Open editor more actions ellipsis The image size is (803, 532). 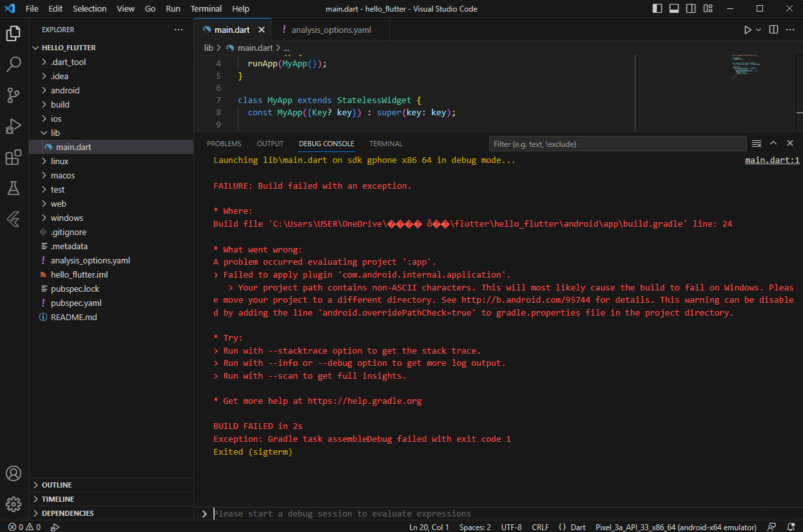tap(790, 30)
